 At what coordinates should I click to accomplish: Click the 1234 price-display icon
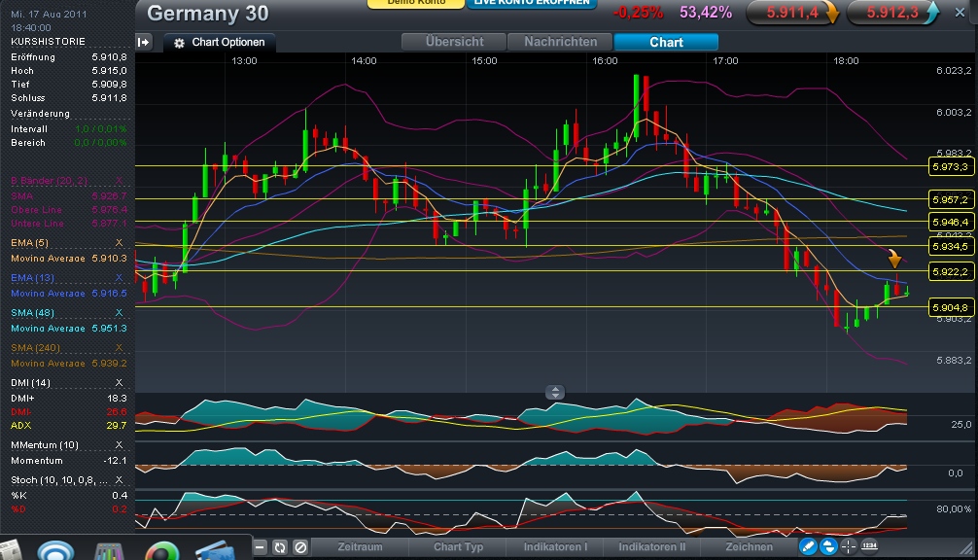pos(868,546)
